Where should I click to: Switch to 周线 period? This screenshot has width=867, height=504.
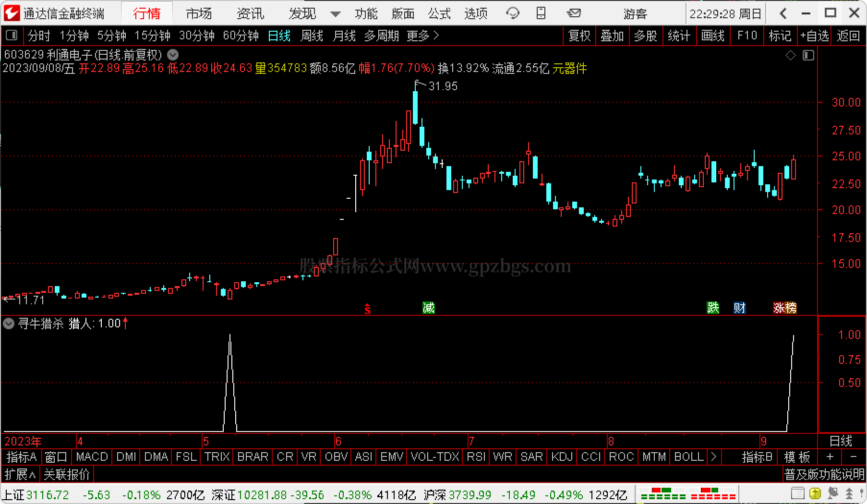coord(312,36)
